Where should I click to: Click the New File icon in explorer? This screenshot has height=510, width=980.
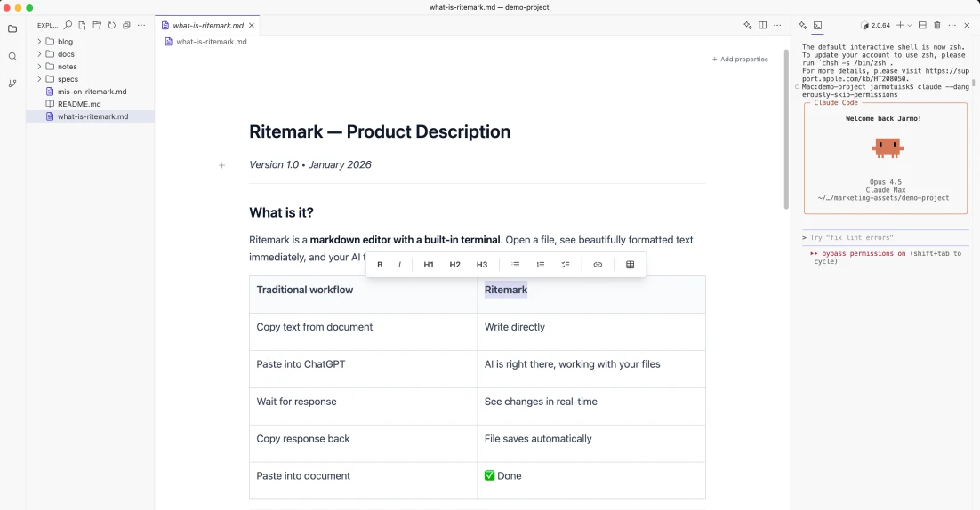coord(82,26)
